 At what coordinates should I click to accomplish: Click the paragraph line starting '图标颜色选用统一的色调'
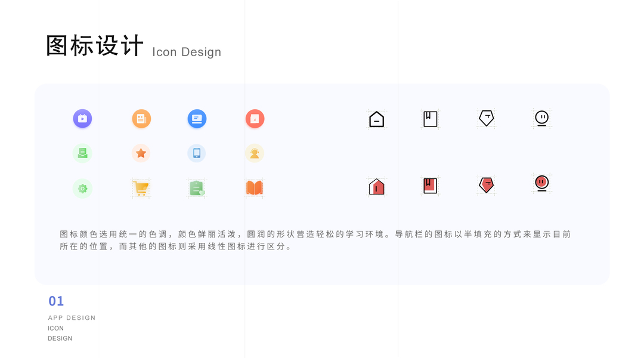[315, 234]
